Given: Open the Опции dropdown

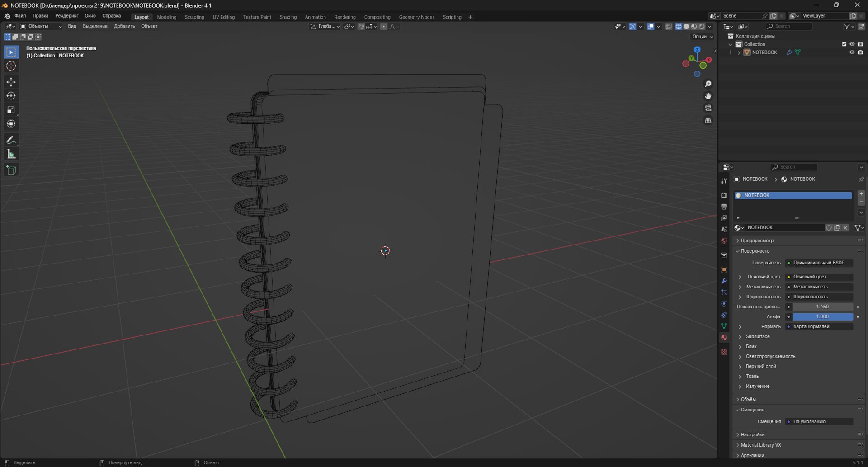Looking at the screenshot, I should point(702,37).
